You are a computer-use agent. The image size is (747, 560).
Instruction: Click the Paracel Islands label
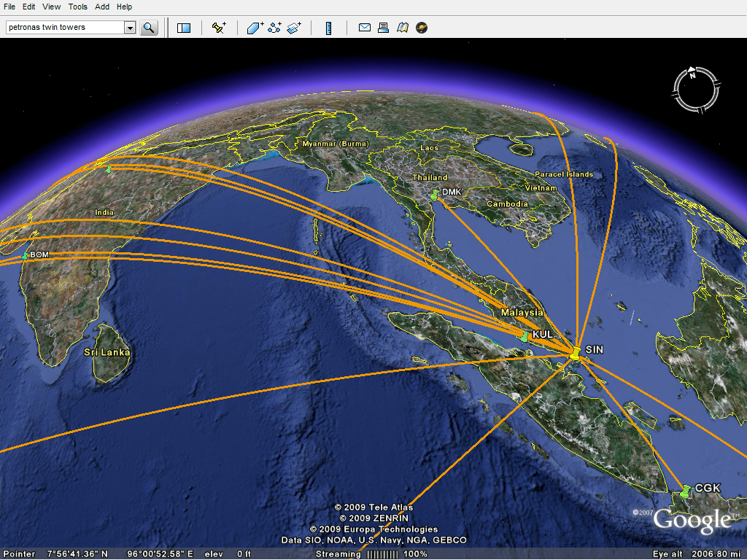(x=564, y=174)
